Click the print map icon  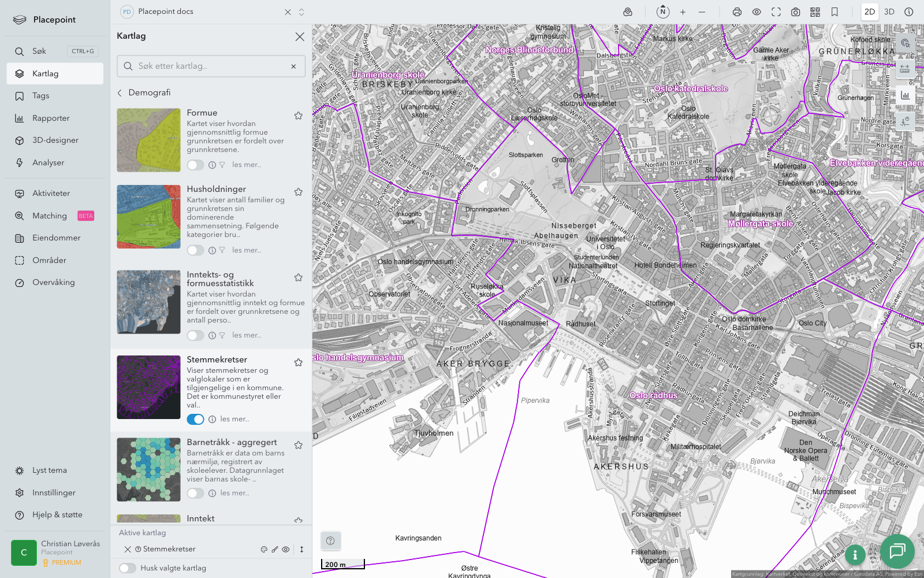point(737,12)
